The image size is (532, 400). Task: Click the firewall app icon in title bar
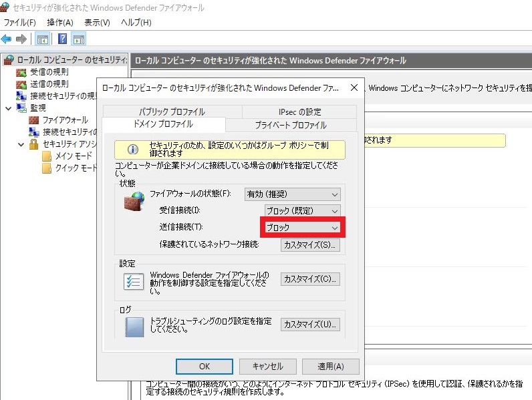(x=5, y=7)
